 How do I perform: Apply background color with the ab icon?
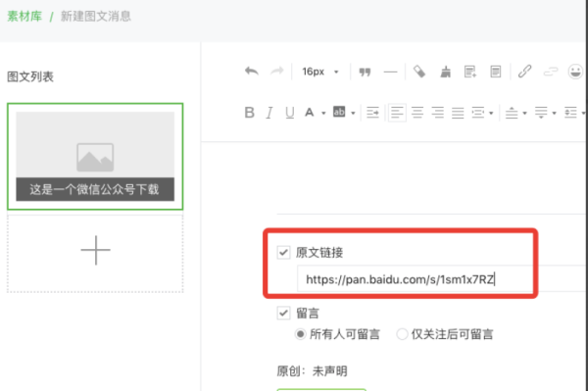(x=339, y=112)
